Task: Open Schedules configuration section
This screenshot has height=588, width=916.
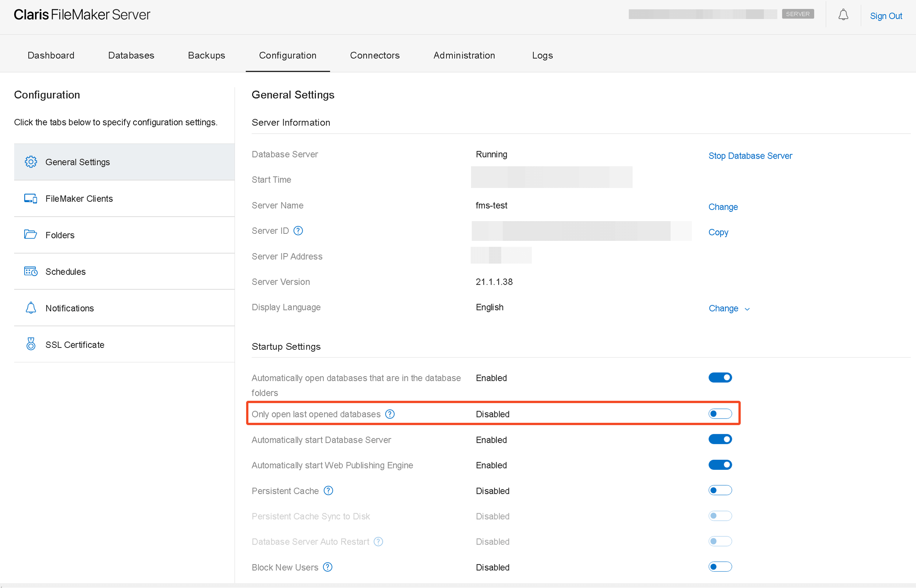Action: pyautogui.click(x=124, y=272)
